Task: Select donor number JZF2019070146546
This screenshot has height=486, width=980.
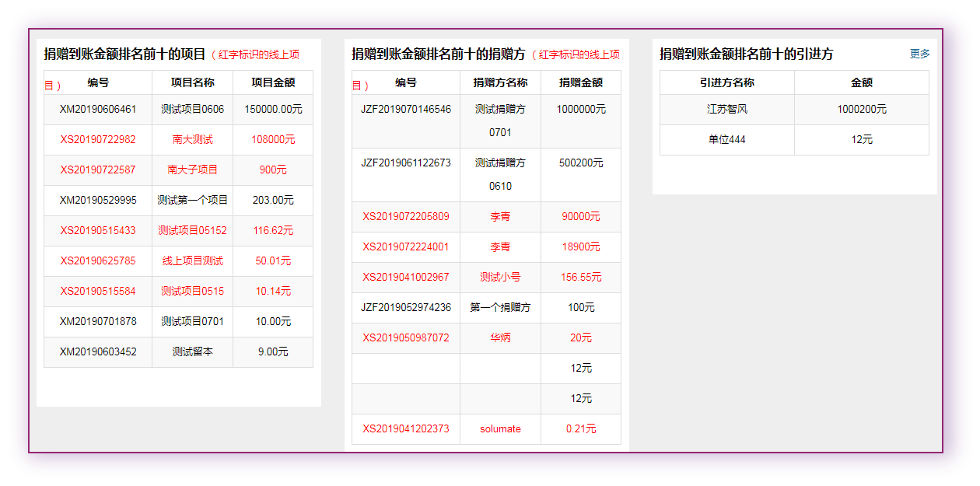Action: 406,110
